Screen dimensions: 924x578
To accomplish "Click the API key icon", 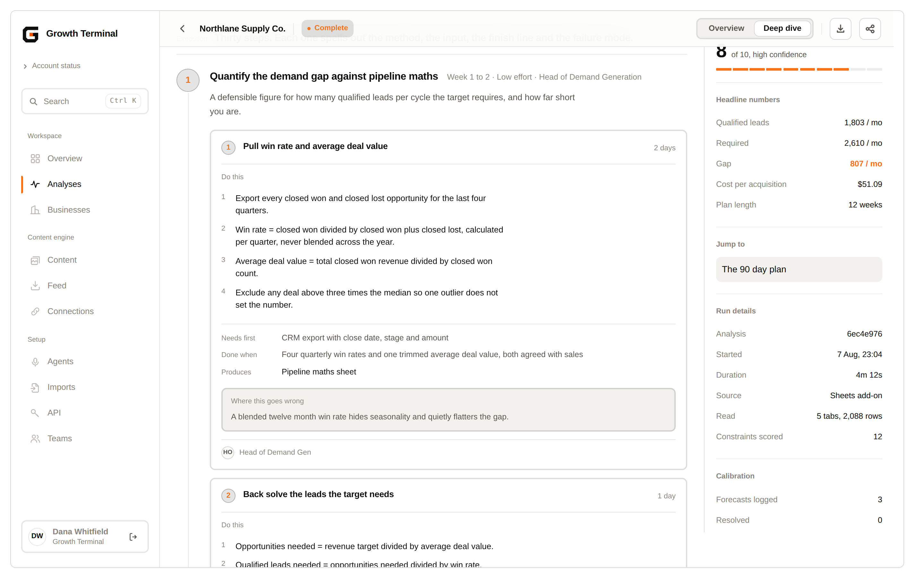I will [35, 413].
